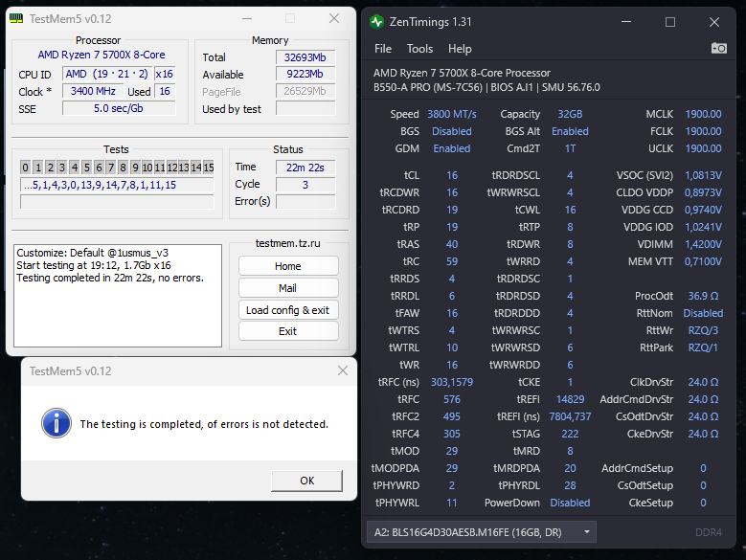The image size is (746, 560).
Task: Click the Time value 22m 22s
Action: (305, 168)
